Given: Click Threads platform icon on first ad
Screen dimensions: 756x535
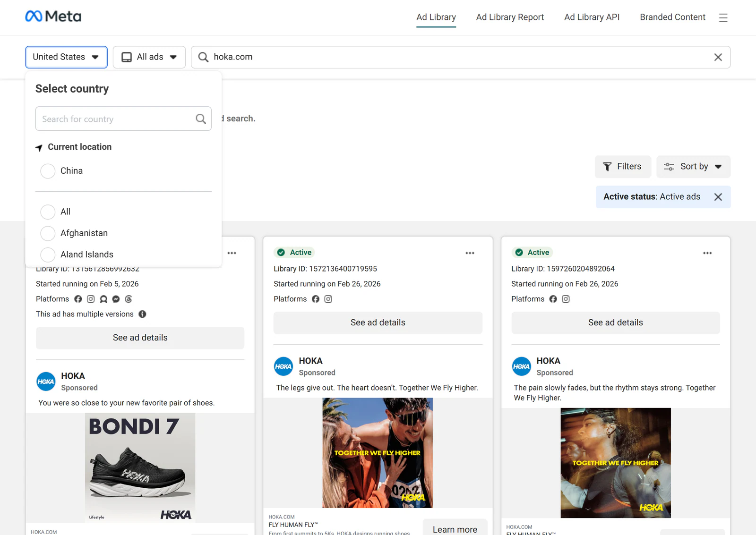Looking at the screenshot, I should [x=129, y=299].
